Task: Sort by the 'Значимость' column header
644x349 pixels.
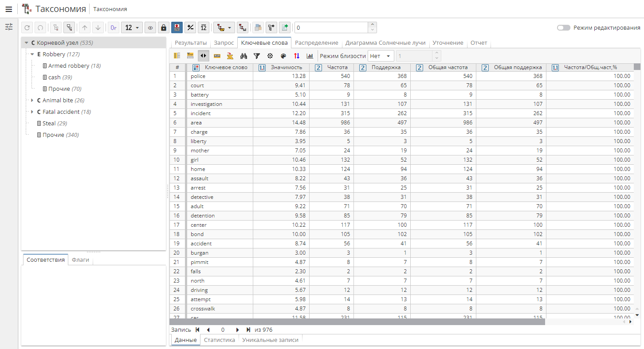Action: (x=281, y=67)
